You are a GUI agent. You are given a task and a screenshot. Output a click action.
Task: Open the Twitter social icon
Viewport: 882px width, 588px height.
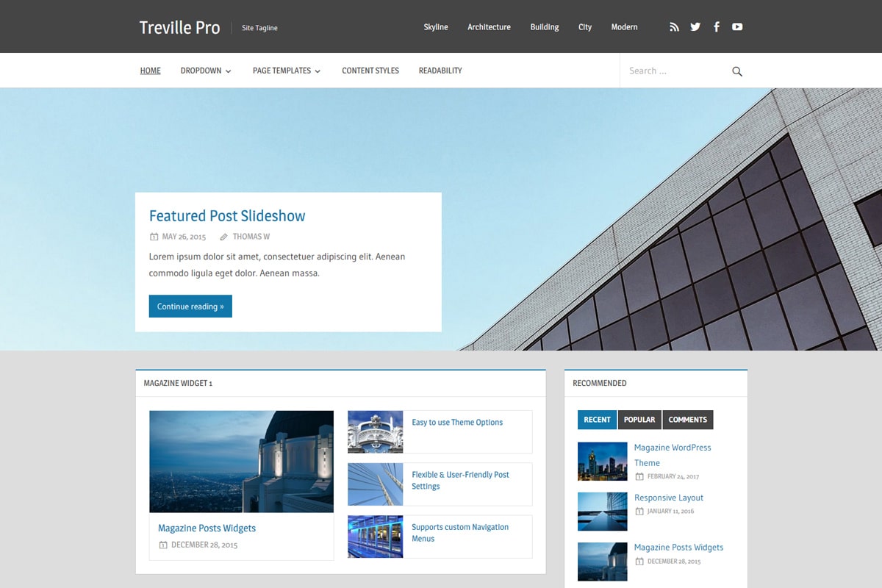[695, 27]
